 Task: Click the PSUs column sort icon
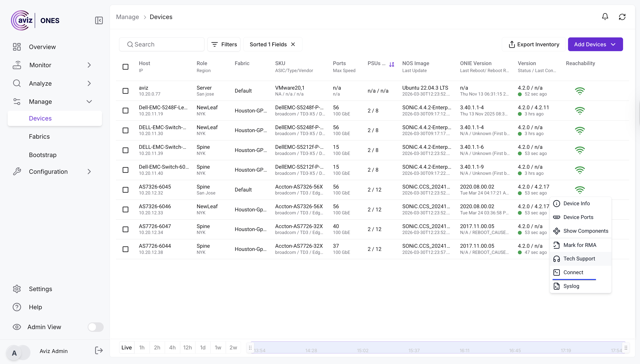(x=392, y=64)
